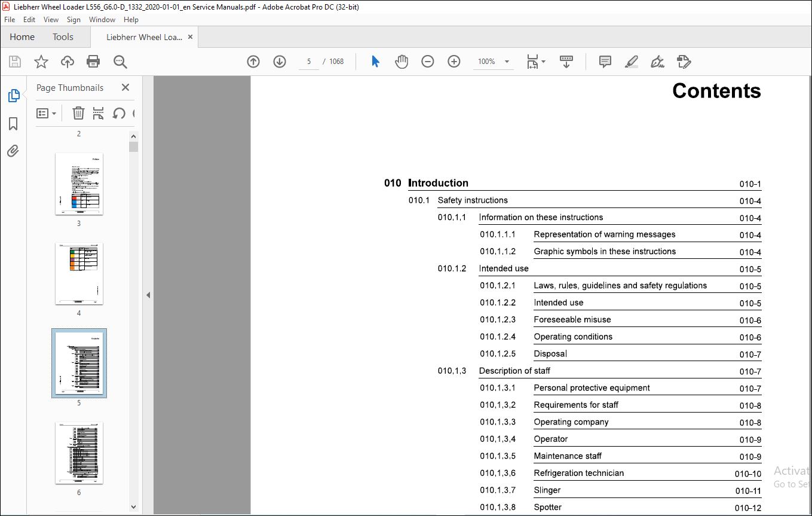812x516 pixels.
Task: Open Laws, rules, guidelines entry
Action: coord(620,286)
